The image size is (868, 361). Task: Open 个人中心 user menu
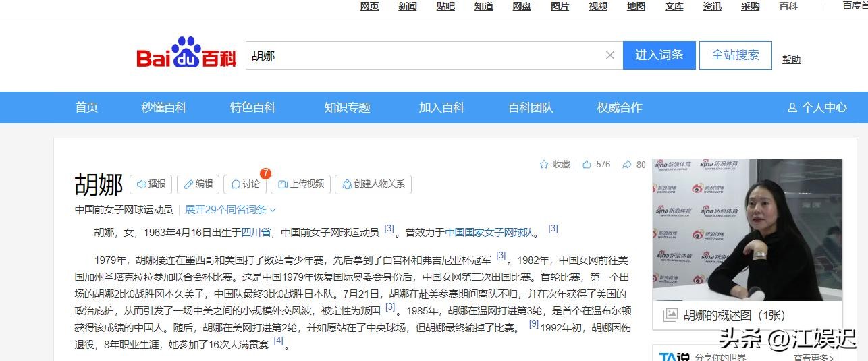[817, 107]
